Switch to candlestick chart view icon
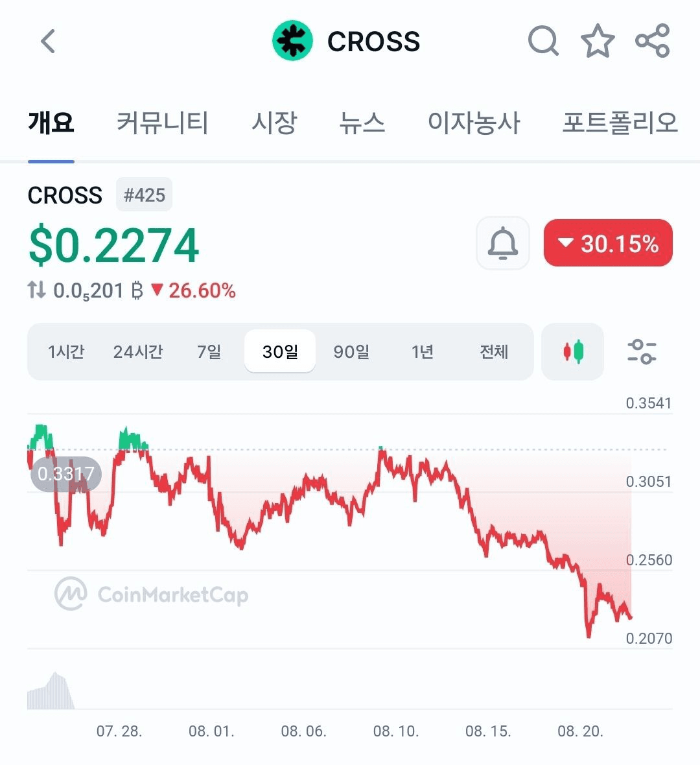The height and width of the screenshot is (765, 700). tap(573, 351)
